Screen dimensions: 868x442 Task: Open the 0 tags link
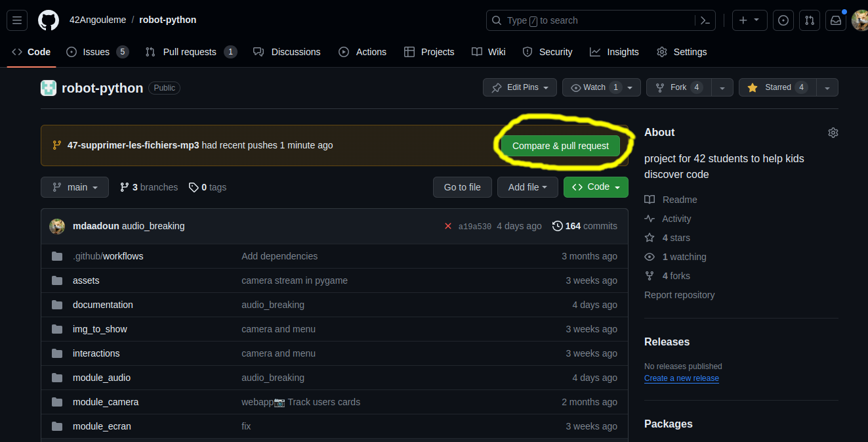pos(207,187)
